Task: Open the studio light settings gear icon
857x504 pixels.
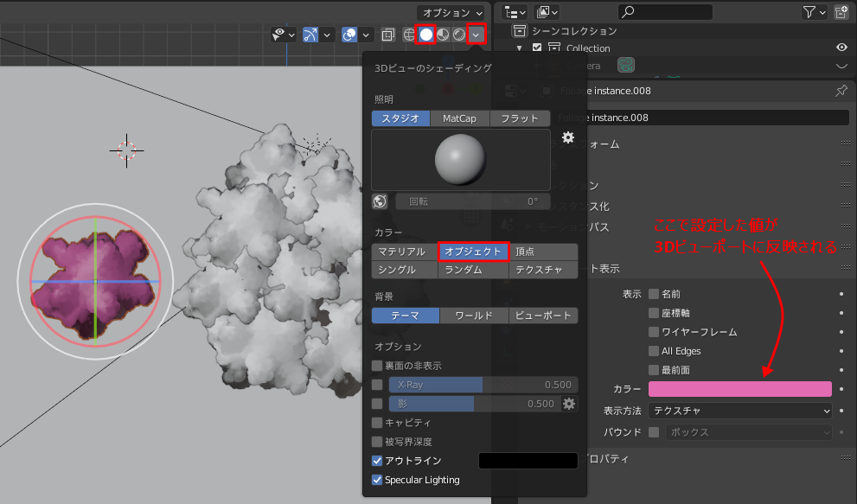Action: [568, 136]
